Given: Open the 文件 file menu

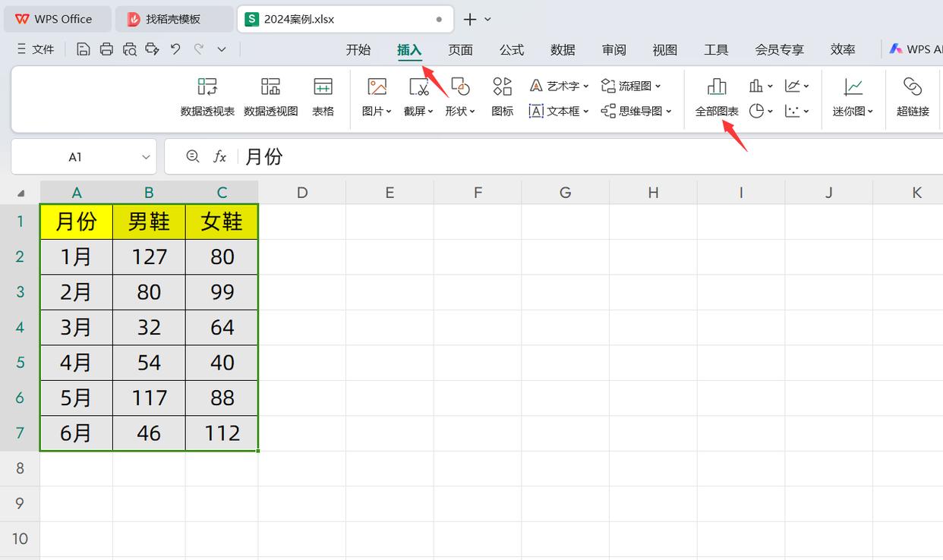Looking at the screenshot, I should [35, 49].
